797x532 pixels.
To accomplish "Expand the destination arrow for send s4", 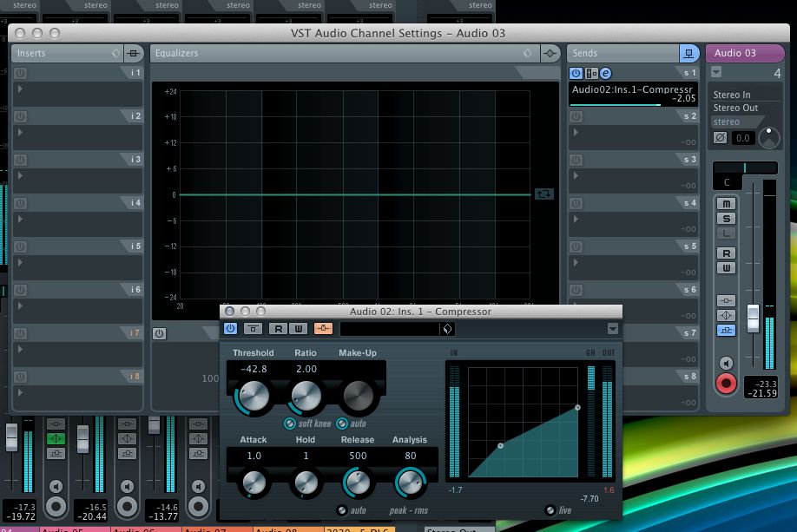I will tap(576, 219).
